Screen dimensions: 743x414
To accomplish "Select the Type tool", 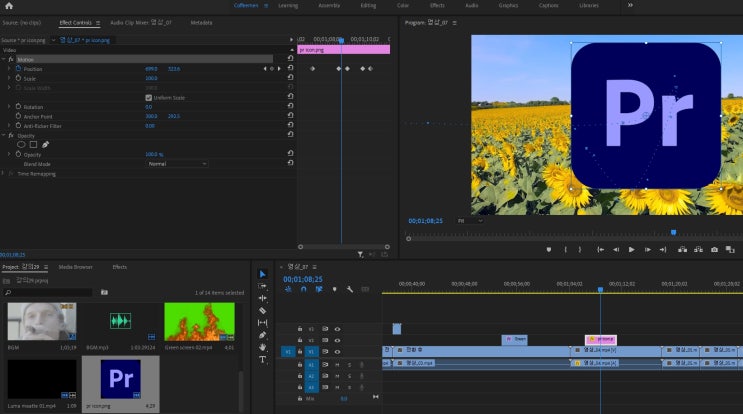I will coord(263,360).
